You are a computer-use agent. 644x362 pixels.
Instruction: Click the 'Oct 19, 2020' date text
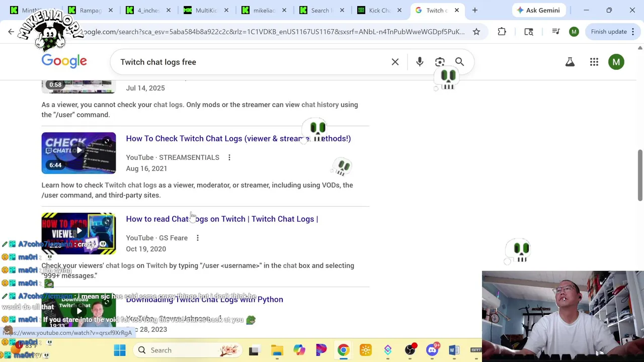[146, 249]
